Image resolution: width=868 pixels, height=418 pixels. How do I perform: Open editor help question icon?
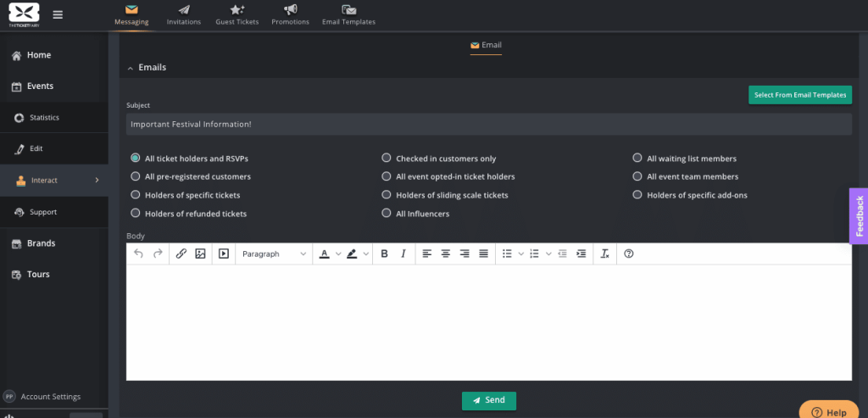pyautogui.click(x=628, y=254)
